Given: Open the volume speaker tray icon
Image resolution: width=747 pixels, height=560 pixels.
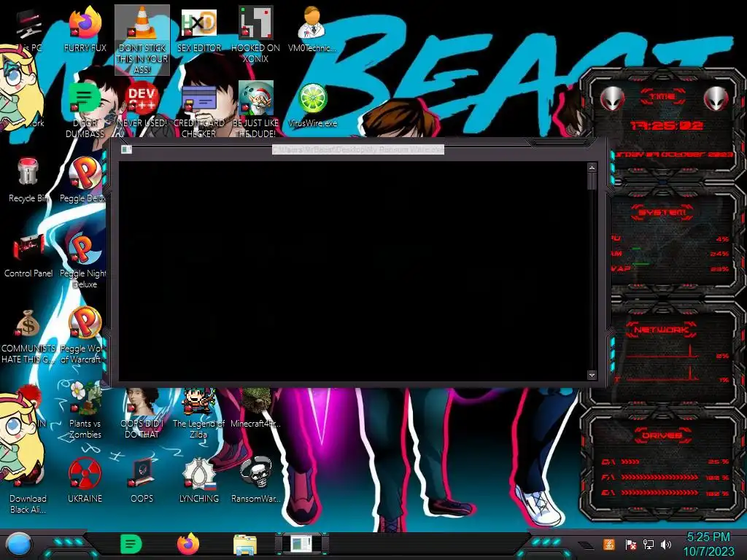Looking at the screenshot, I should pyautogui.click(x=666, y=545).
